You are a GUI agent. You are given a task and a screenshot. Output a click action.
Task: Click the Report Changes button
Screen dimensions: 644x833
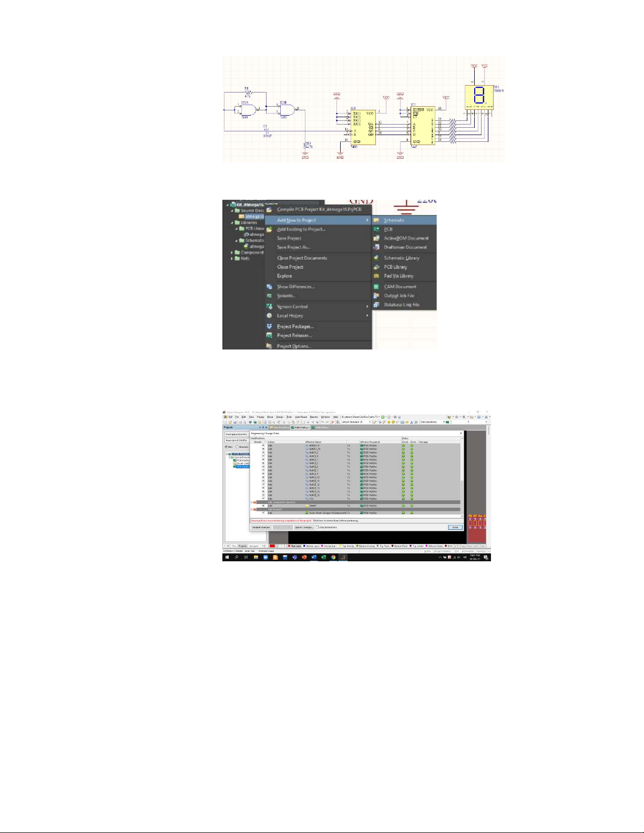(x=304, y=527)
